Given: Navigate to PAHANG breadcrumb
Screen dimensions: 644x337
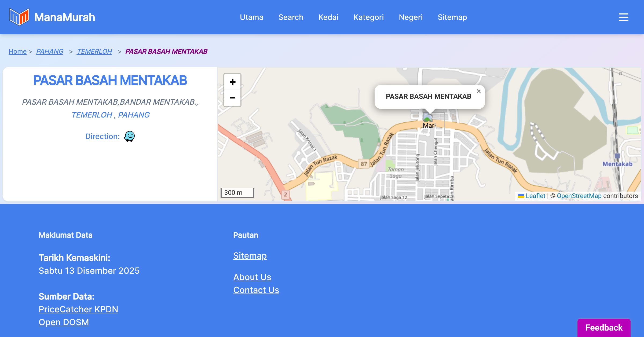Looking at the screenshot, I should [50, 51].
